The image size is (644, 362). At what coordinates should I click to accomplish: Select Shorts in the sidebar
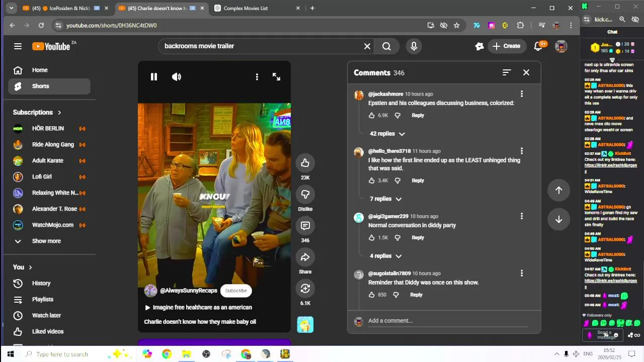click(x=49, y=86)
